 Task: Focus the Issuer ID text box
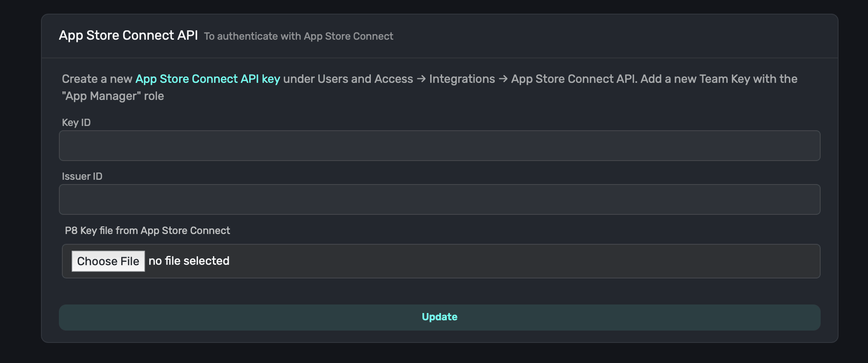[439, 199]
